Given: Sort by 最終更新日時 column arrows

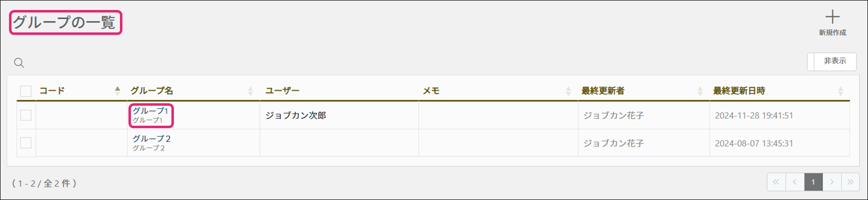Looking at the screenshot, I should point(841,91).
